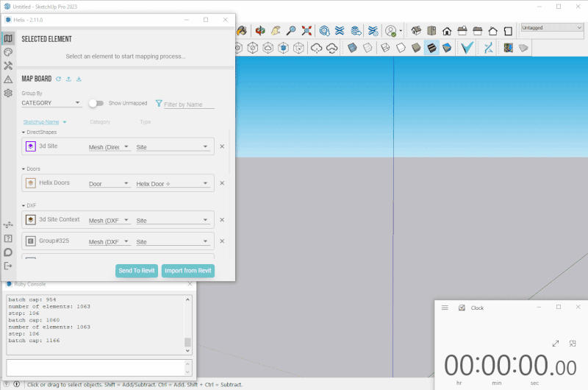The height and width of the screenshot is (390, 588).
Task: Close the Ruby Console panel
Action: pyautogui.click(x=190, y=284)
